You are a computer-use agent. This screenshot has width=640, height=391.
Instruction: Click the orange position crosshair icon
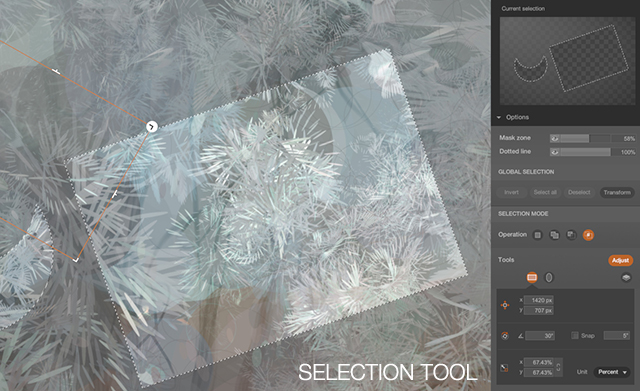[505, 305]
